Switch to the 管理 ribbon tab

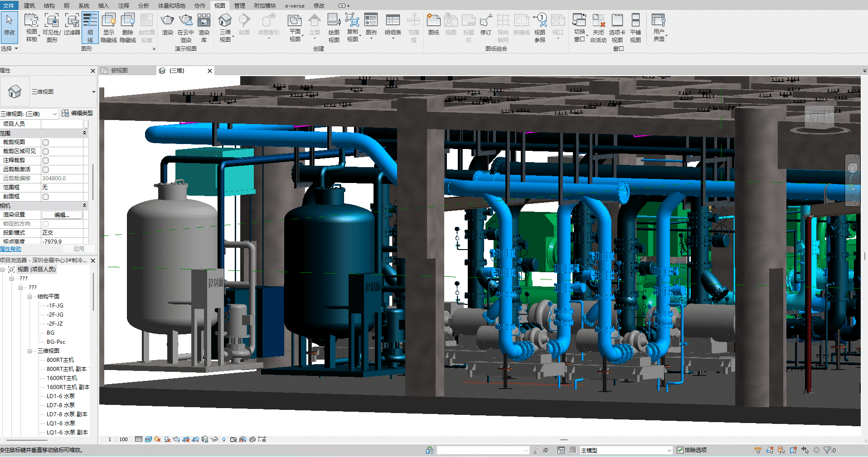240,5
